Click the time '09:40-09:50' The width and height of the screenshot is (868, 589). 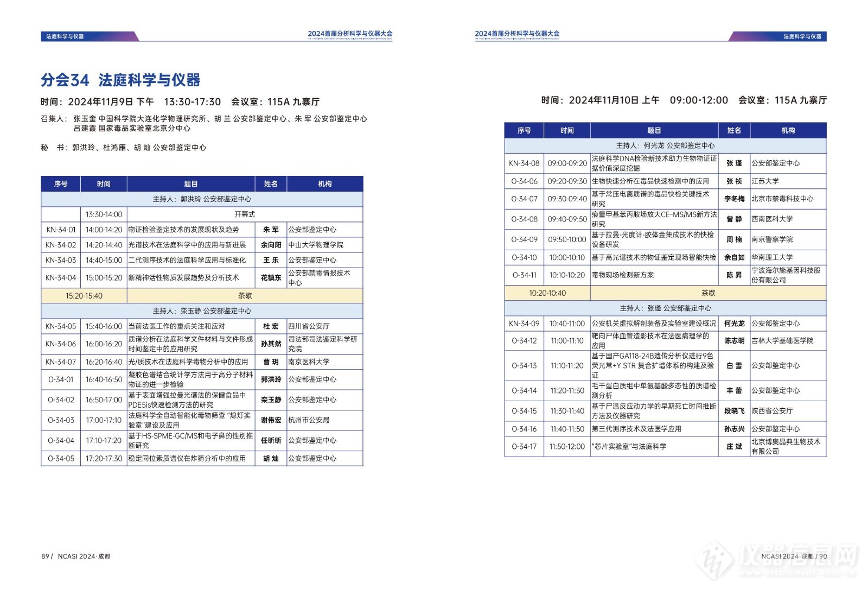pyautogui.click(x=567, y=219)
